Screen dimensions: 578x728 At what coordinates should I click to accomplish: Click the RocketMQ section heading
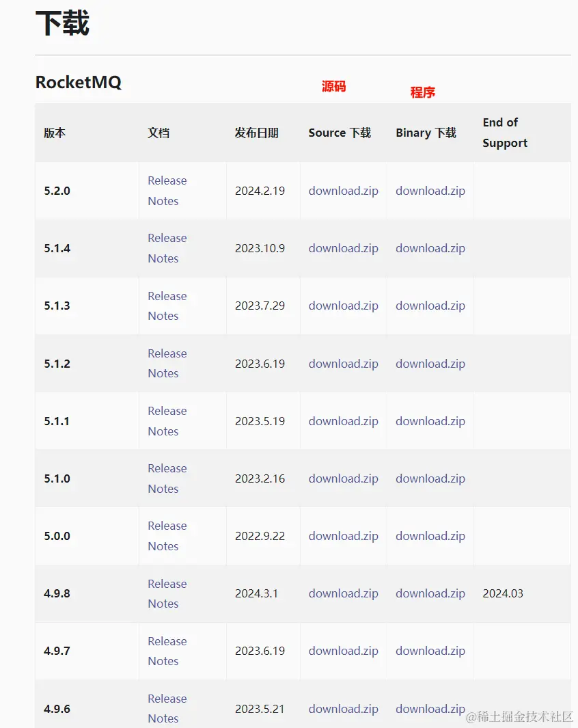point(79,83)
